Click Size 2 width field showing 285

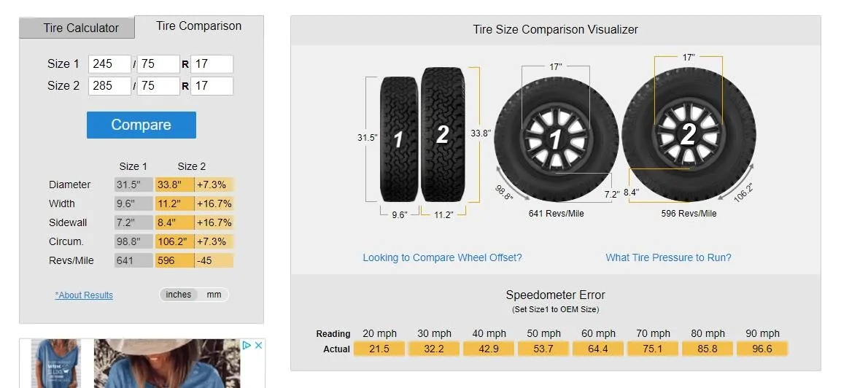click(109, 86)
